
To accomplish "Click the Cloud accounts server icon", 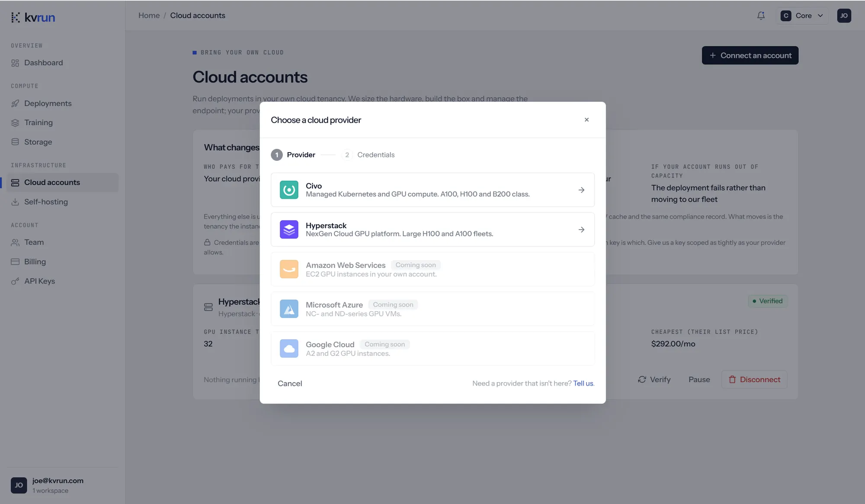I will tap(15, 183).
